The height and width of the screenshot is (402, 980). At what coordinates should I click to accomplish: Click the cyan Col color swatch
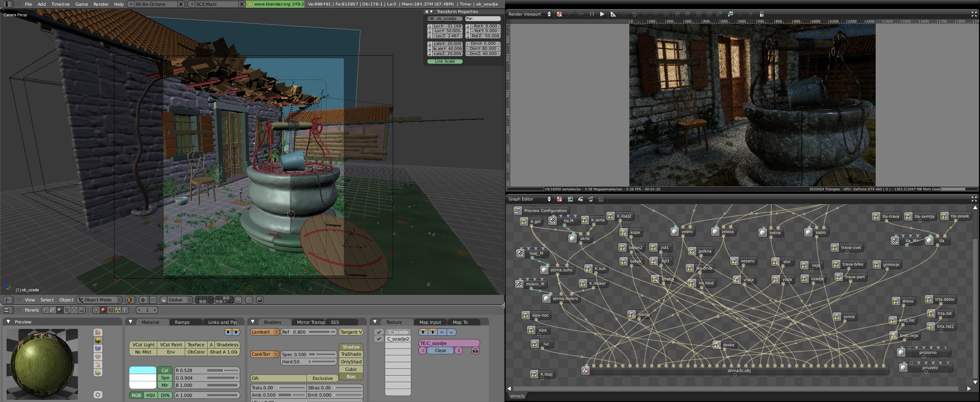click(143, 370)
